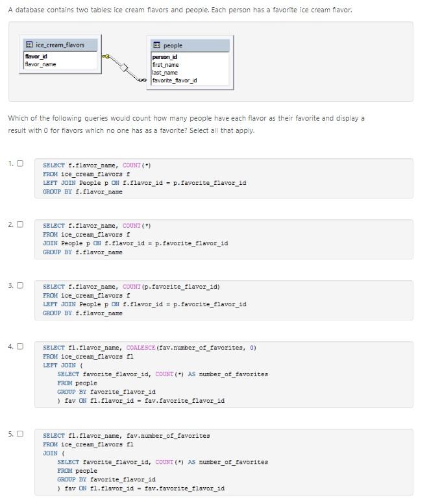This screenshot has width=429, height=504.
Task: Click COUNT(p.favorite_flavor_id) in query 3
Action: click(171, 287)
